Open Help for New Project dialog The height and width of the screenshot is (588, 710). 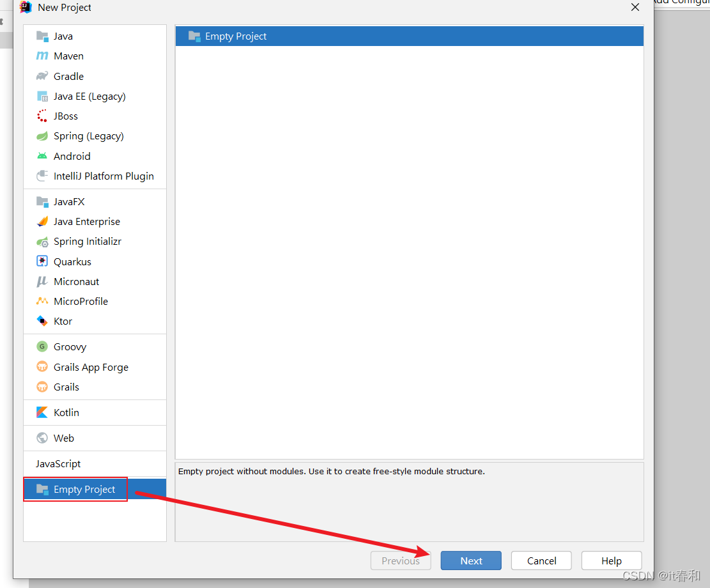point(612,561)
